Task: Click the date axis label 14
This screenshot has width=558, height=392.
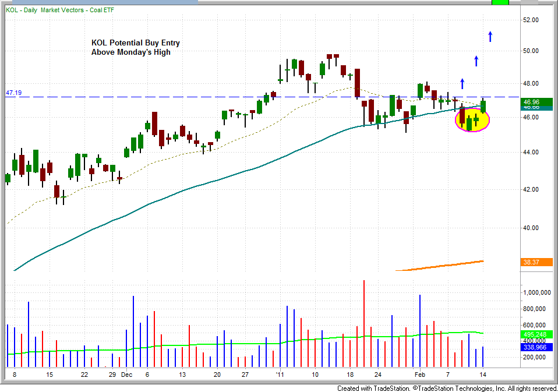Action: tap(483, 375)
